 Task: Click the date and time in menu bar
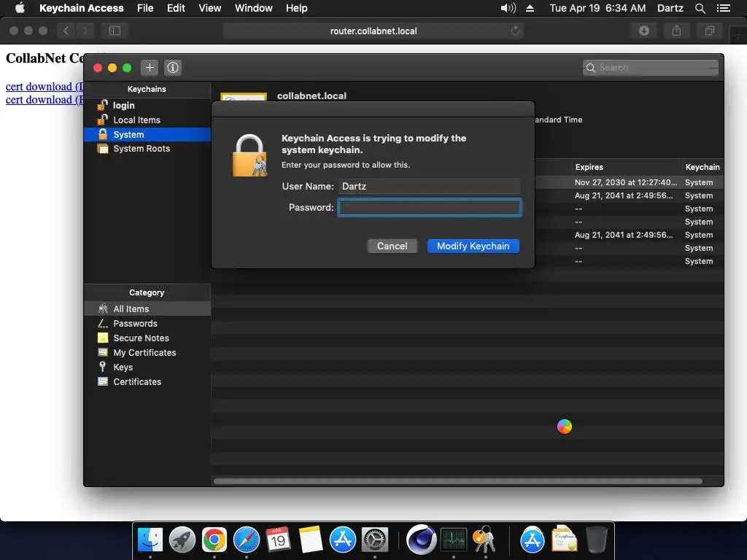point(597,8)
